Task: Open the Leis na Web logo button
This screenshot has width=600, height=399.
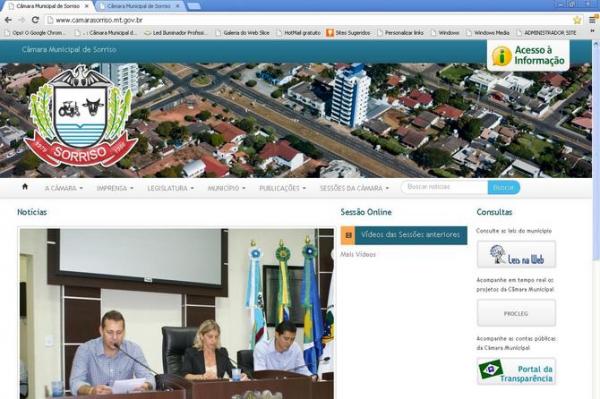Action: click(x=516, y=254)
